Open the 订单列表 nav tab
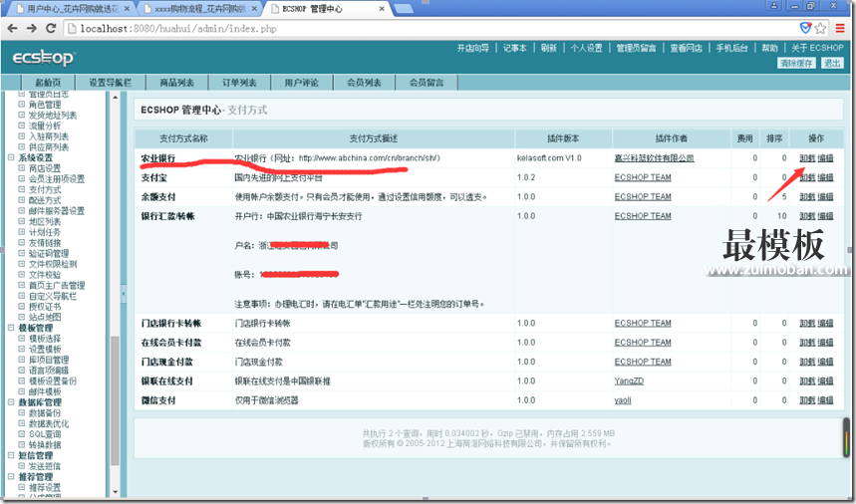856x504 pixels. pos(239,83)
